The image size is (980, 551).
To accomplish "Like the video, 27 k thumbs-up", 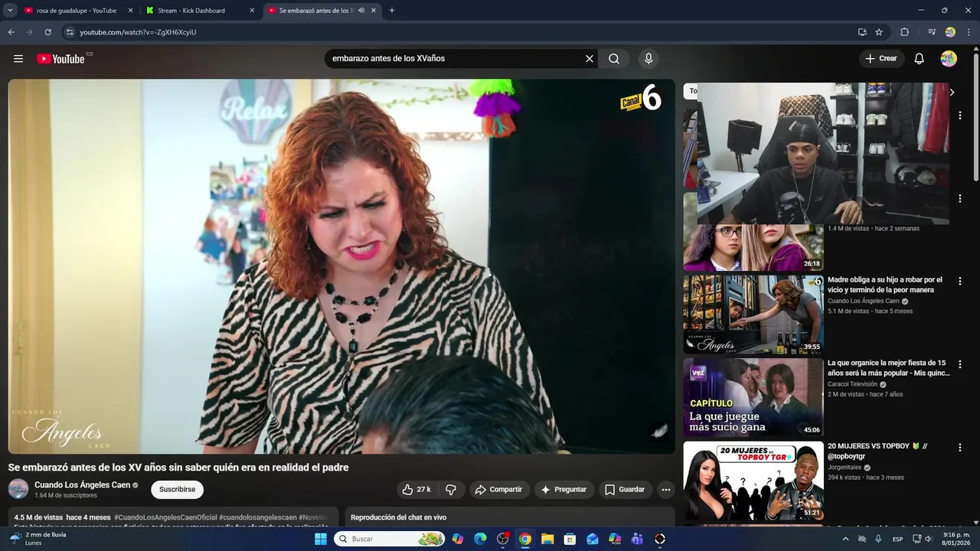I will pyautogui.click(x=417, y=490).
